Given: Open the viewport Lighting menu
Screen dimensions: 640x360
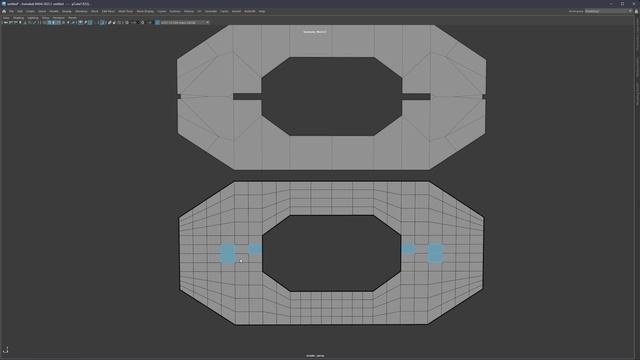Looking at the screenshot, I should click(33, 18).
